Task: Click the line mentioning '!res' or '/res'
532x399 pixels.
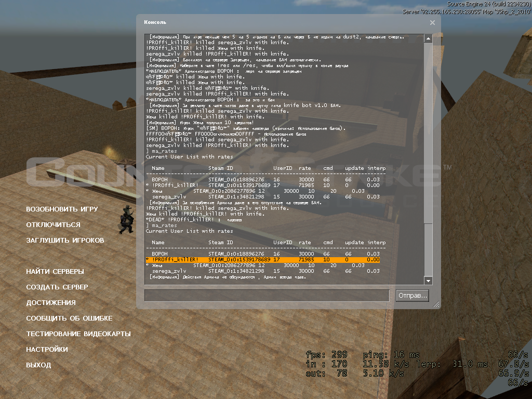Action: point(247,65)
